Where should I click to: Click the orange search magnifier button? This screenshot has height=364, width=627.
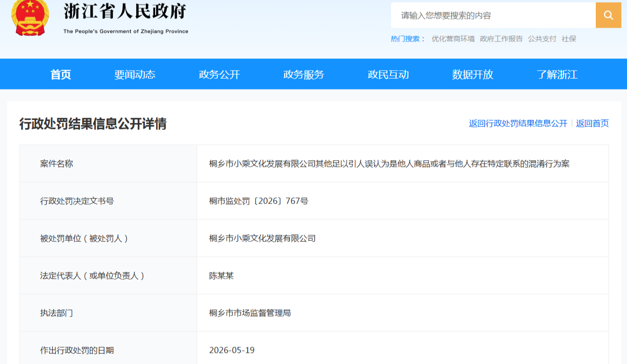(609, 15)
